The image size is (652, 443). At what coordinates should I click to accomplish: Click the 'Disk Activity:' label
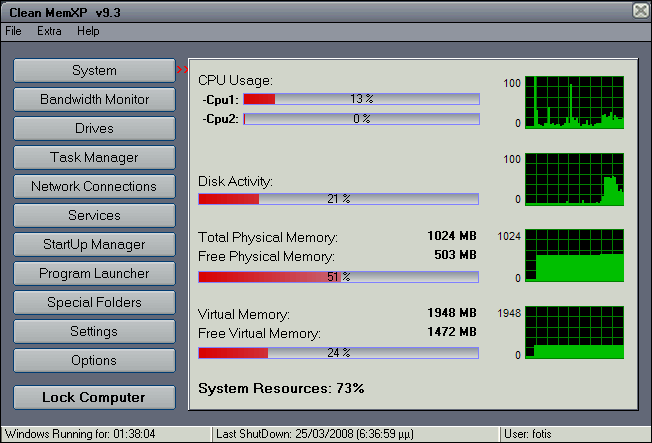point(235,181)
